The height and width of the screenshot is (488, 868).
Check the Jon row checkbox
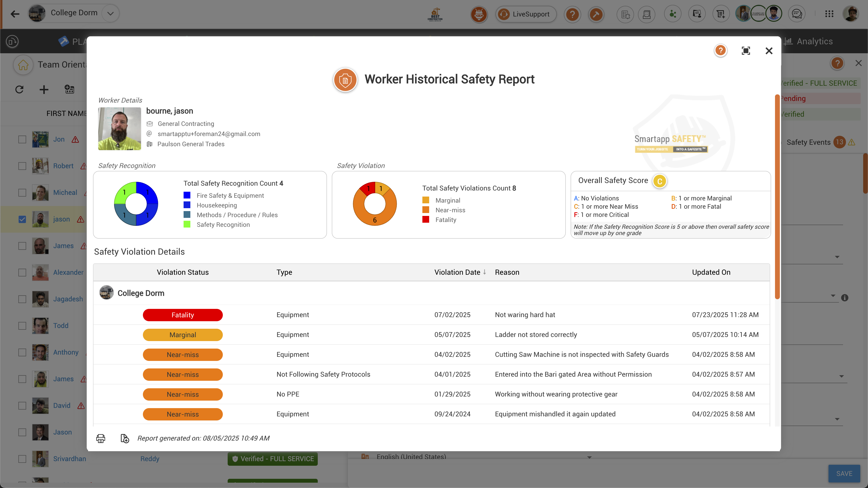(x=22, y=139)
